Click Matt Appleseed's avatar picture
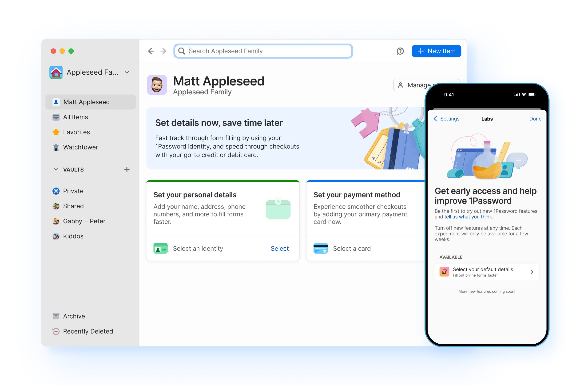Screen dimensions: 588x386 (x=157, y=85)
